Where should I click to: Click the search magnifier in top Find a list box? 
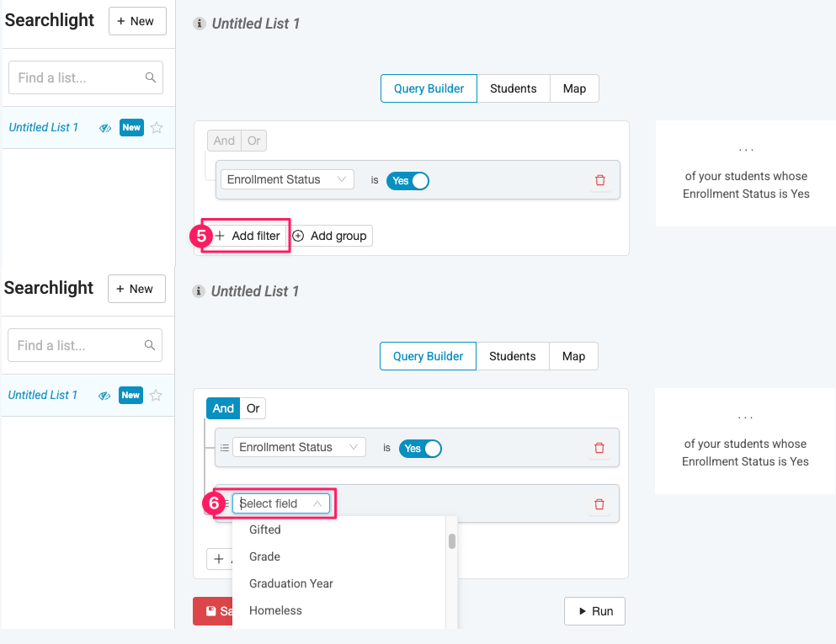(x=151, y=77)
